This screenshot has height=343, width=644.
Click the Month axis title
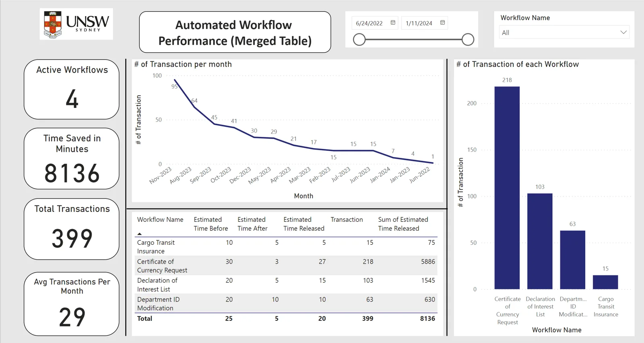click(x=303, y=196)
